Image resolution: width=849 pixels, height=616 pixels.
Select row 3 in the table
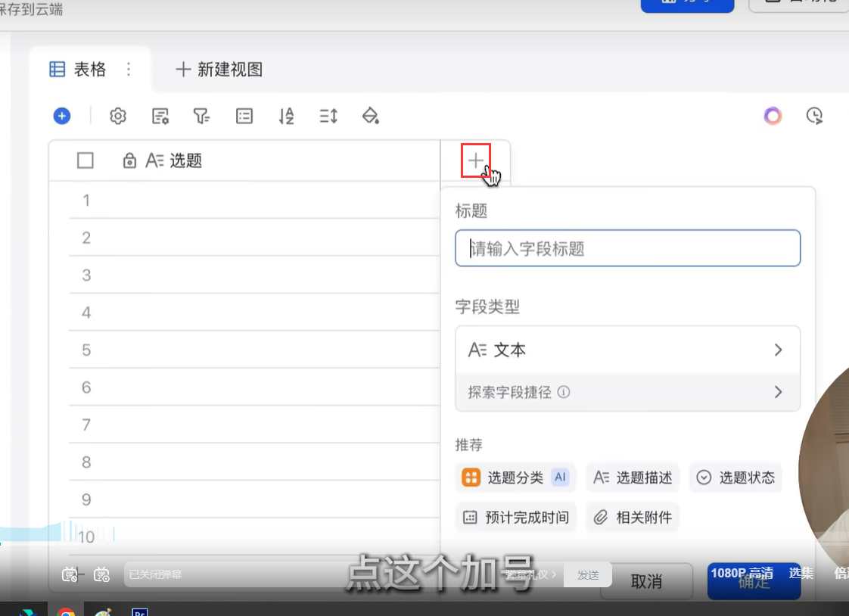pos(244,275)
